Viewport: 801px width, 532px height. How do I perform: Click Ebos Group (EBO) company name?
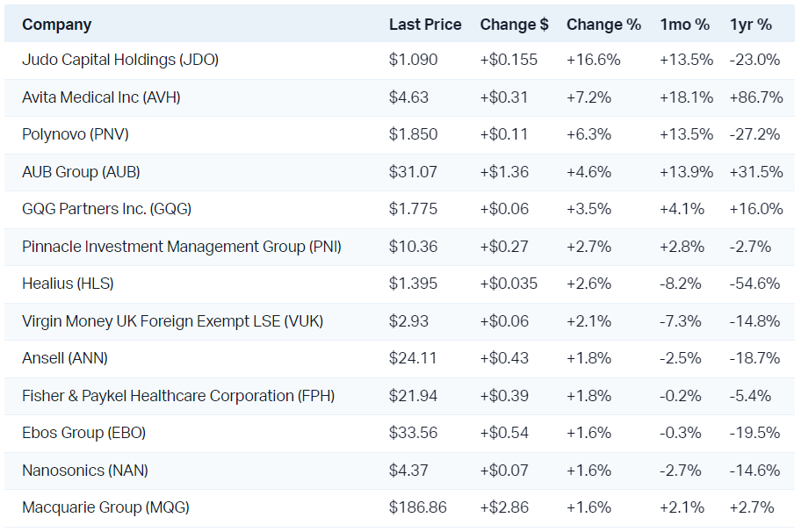83,433
